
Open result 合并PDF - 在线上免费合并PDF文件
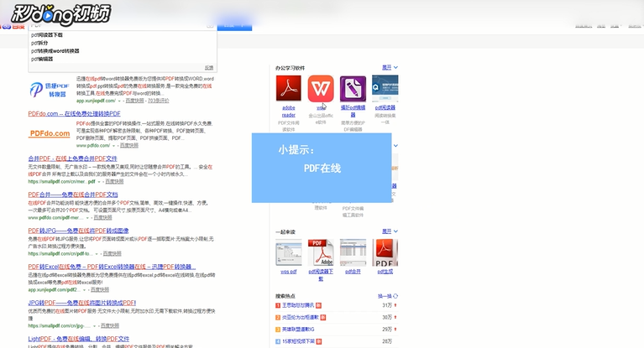tap(73, 158)
